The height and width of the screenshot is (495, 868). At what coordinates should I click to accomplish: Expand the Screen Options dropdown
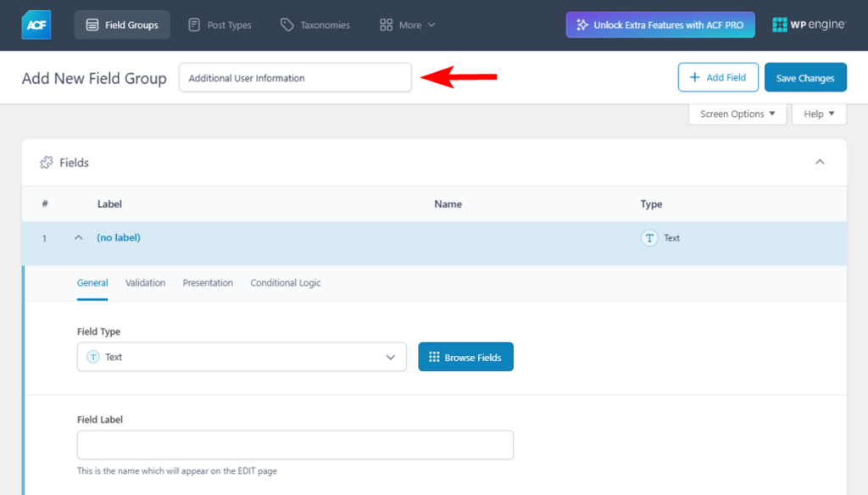click(736, 113)
